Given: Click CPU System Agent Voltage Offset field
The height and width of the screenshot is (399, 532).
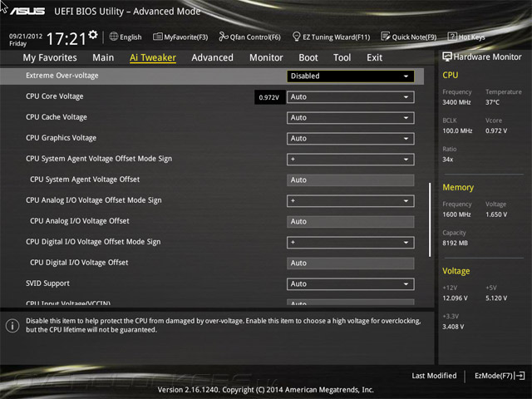Looking at the screenshot, I should point(351,180).
